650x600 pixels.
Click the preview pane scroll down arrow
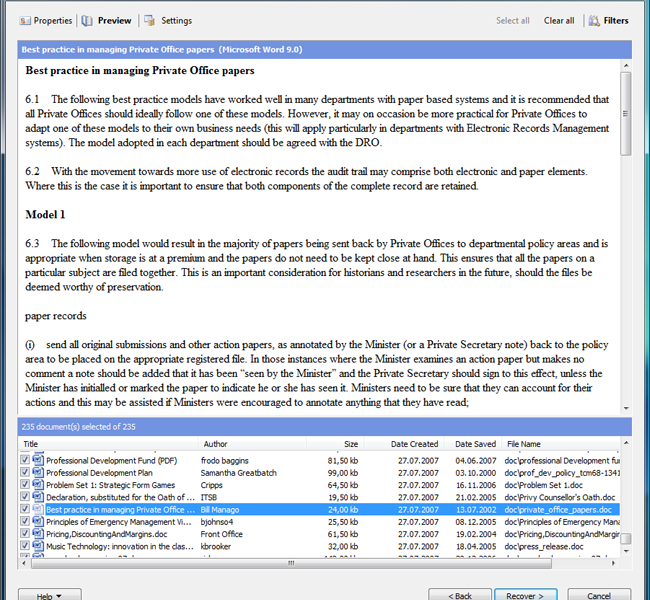(626, 408)
